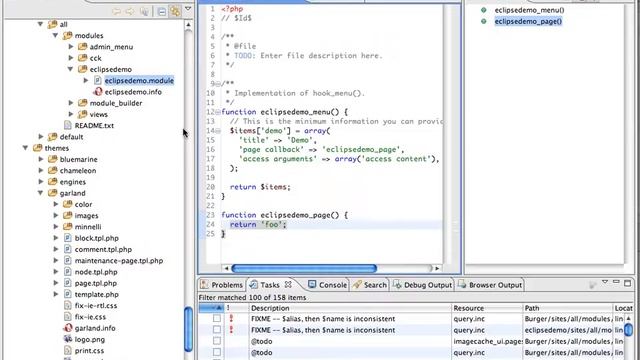640x360 pixels.
Task: Toggle Link with Editor icon in explorer toolbar
Action: point(176,11)
